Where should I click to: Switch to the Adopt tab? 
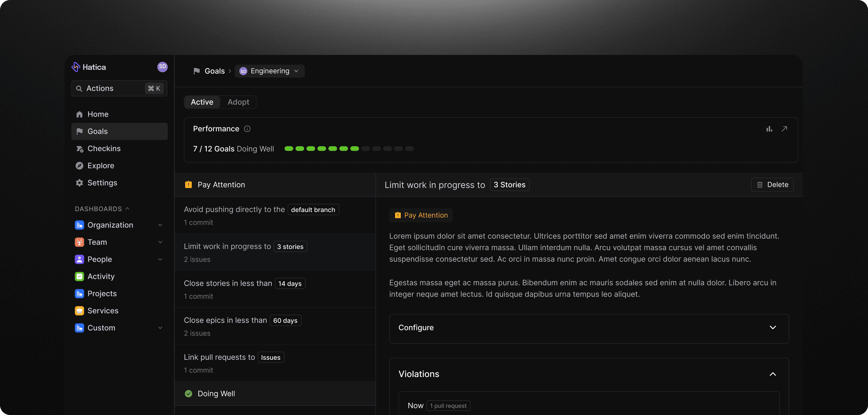[238, 102]
